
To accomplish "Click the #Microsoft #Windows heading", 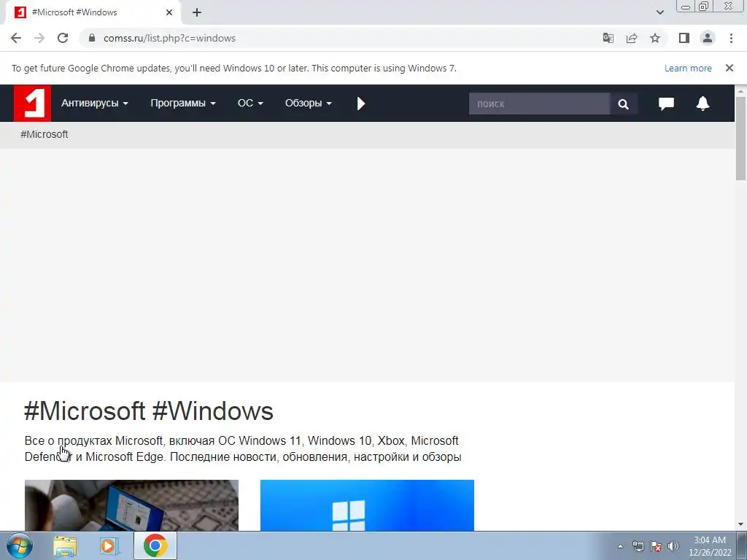I will tap(149, 411).
